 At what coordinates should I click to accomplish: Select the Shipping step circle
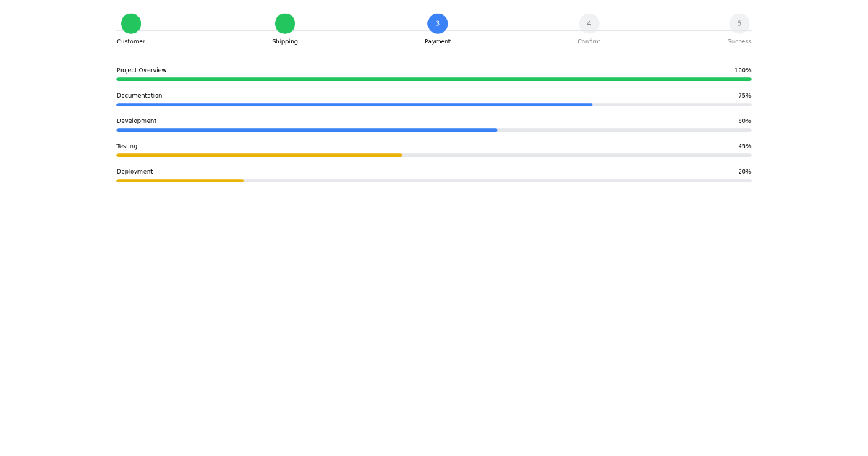click(285, 23)
